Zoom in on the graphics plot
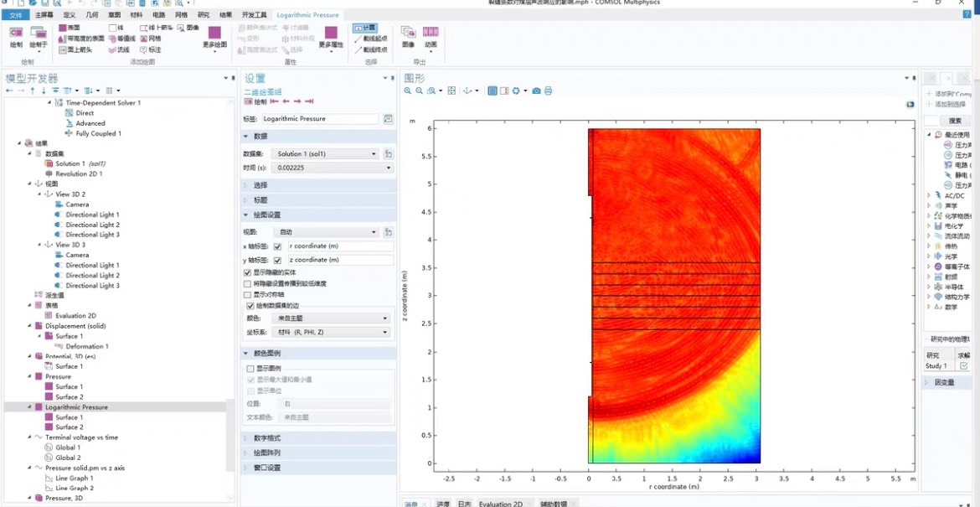980x507 pixels. [408, 91]
